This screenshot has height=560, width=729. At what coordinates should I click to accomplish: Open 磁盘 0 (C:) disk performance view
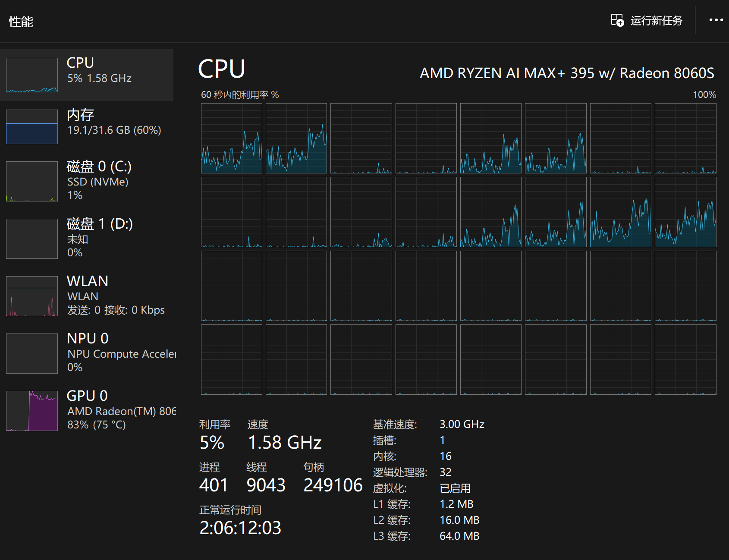point(87,181)
